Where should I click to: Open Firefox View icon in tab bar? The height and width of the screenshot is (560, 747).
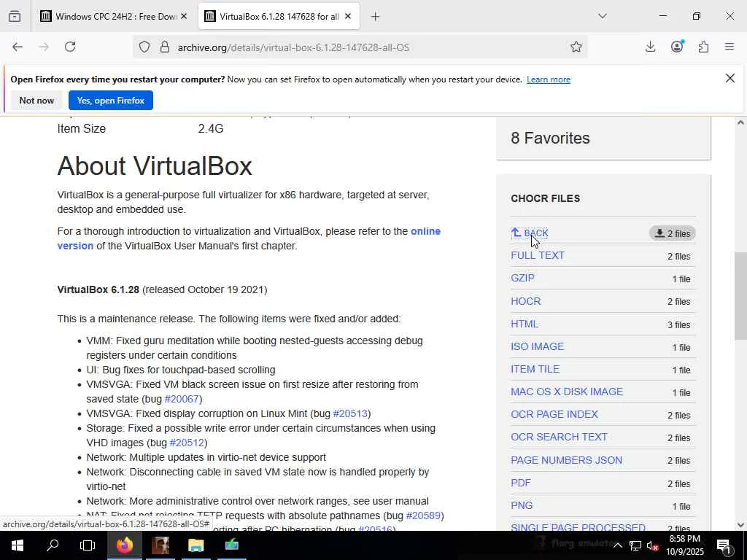point(15,17)
